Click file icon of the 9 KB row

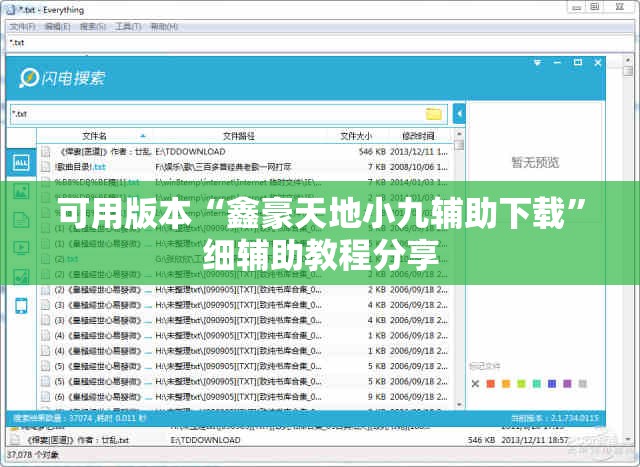click(46, 397)
